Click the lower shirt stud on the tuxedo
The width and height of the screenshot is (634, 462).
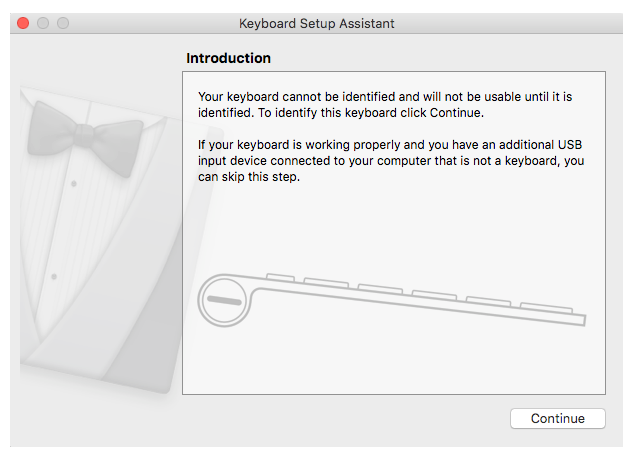pos(54,275)
